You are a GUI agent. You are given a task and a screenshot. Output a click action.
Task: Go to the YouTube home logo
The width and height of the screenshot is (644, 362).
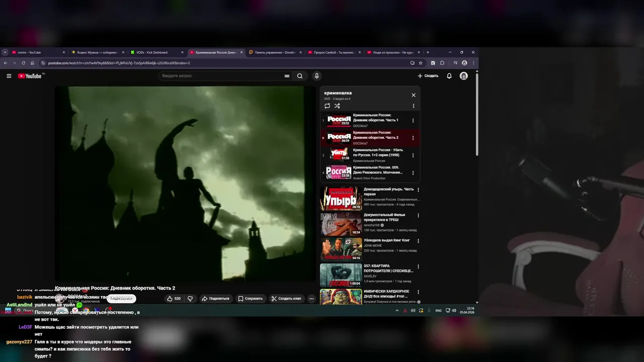(30, 76)
